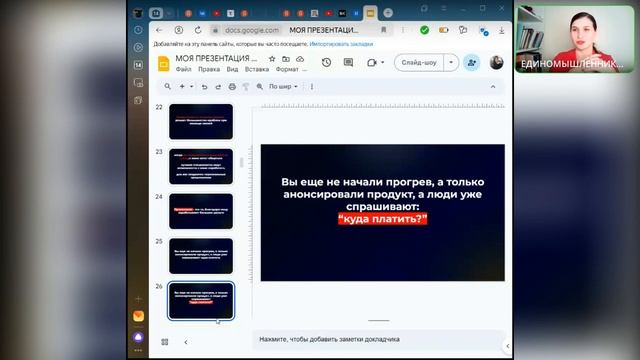Select slide 22 thumbnail
This screenshot has width=640, height=360.
[201, 122]
